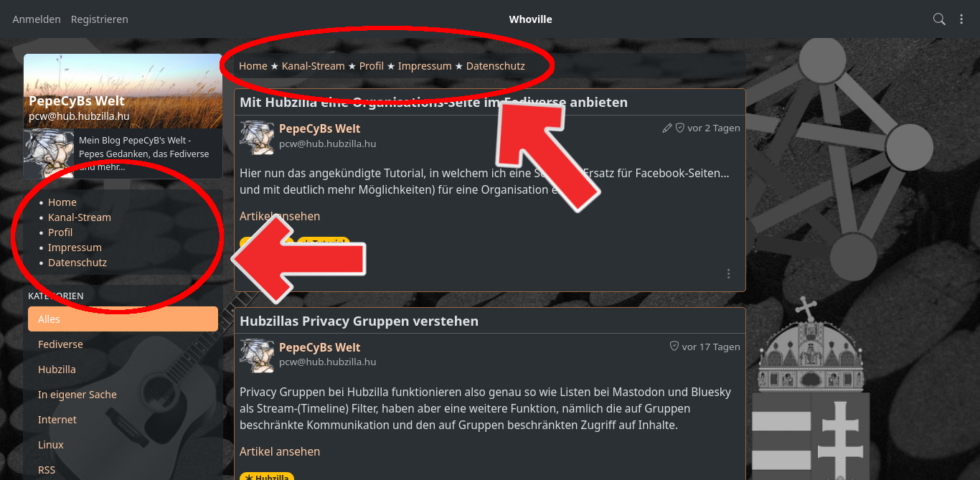Viewport: 980px width, 480px height.
Task: Click the yellow Hubzilla tag badge
Action: pos(267,477)
